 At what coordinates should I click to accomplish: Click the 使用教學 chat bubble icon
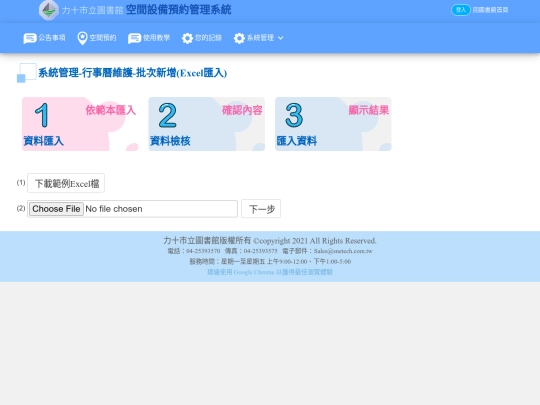click(x=134, y=38)
